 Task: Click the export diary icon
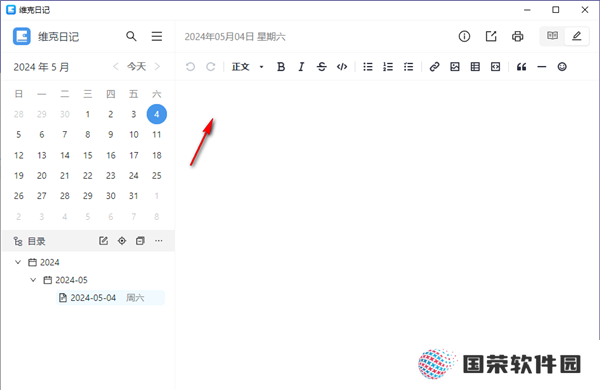[x=491, y=36]
